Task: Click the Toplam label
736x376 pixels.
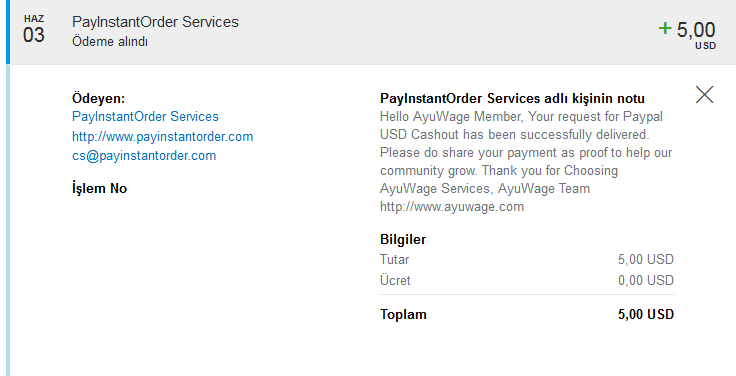Action: pos(404,315)
